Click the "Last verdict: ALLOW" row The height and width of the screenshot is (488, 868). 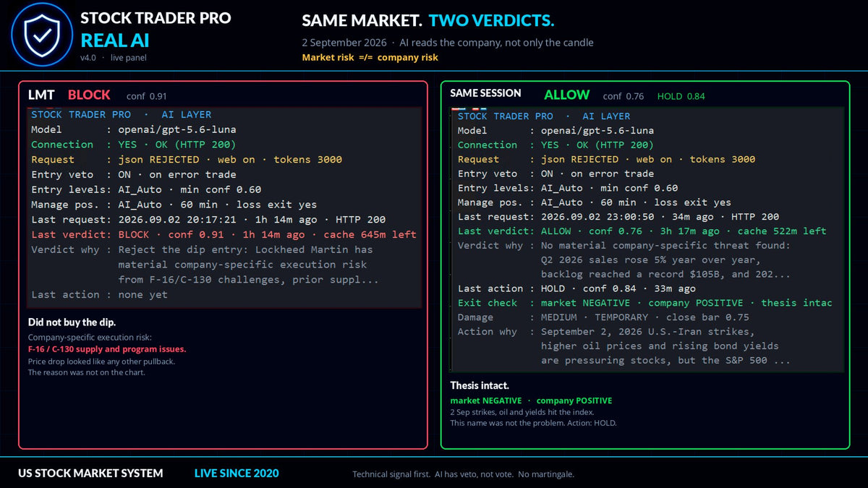coord(642,231)
